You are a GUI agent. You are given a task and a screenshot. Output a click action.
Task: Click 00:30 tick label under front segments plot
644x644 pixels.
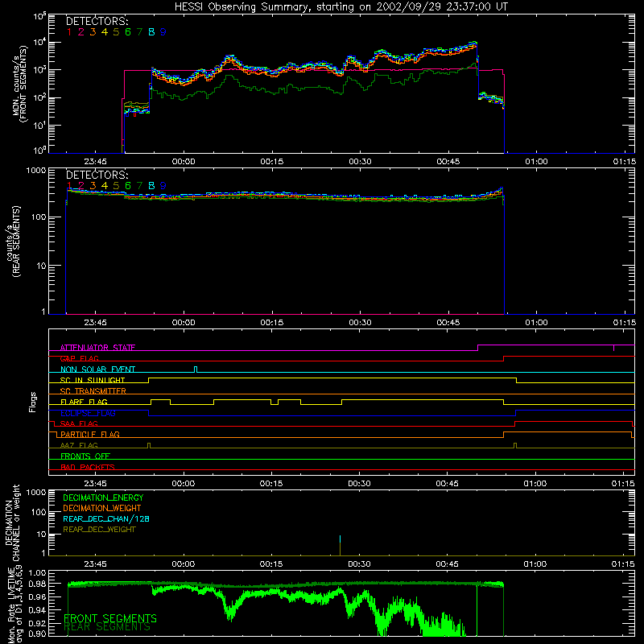pos(360,162)
